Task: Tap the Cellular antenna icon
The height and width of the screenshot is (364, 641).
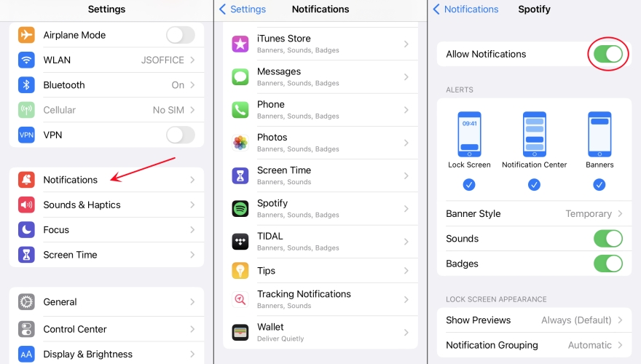Action: 26,110
